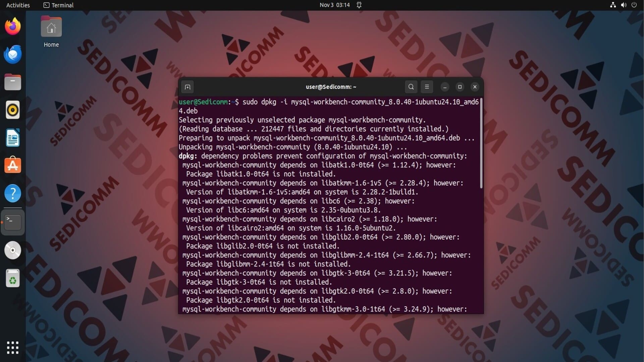Click the disc drive dock icon

point(13,250)
